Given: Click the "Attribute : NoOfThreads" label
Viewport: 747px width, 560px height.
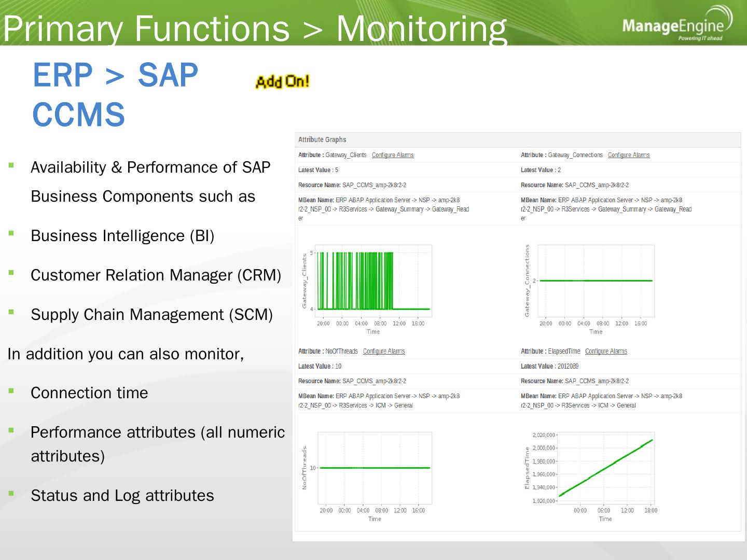Looking at the screenshot, I should click(328, 352).
